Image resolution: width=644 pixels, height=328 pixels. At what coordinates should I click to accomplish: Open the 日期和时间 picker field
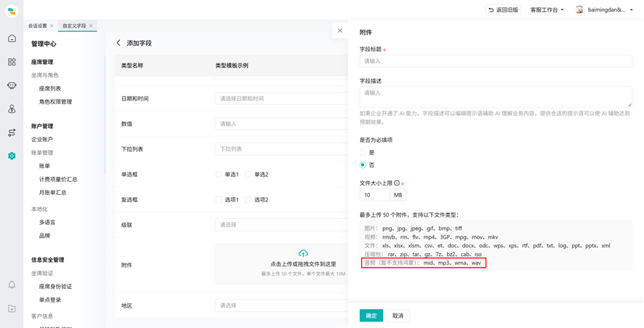[281, 99]
